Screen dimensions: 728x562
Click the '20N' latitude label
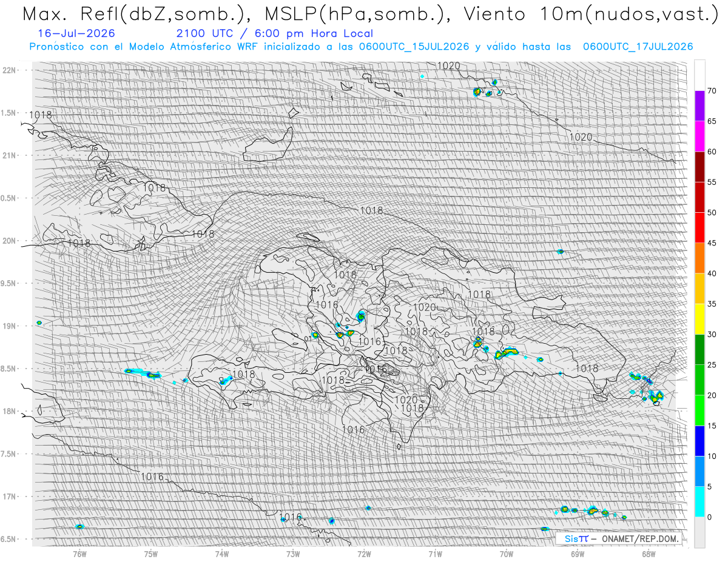tap(9, 241)
